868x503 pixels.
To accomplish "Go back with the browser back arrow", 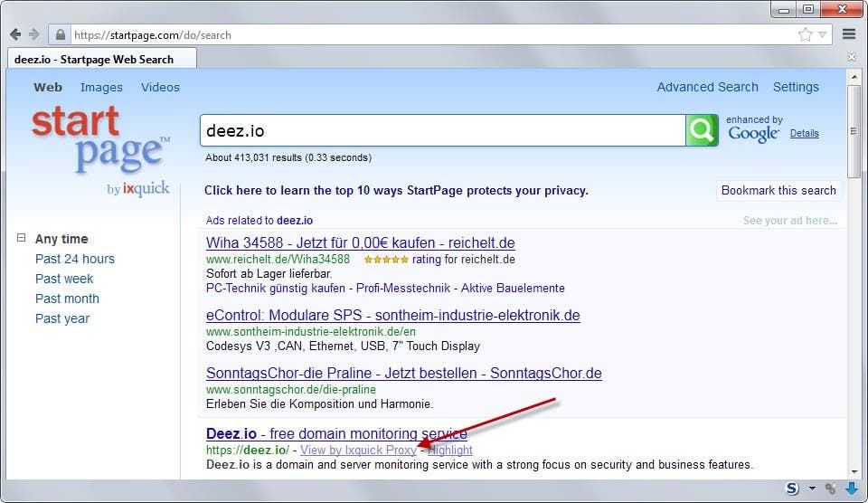I will tap(15, 34).
